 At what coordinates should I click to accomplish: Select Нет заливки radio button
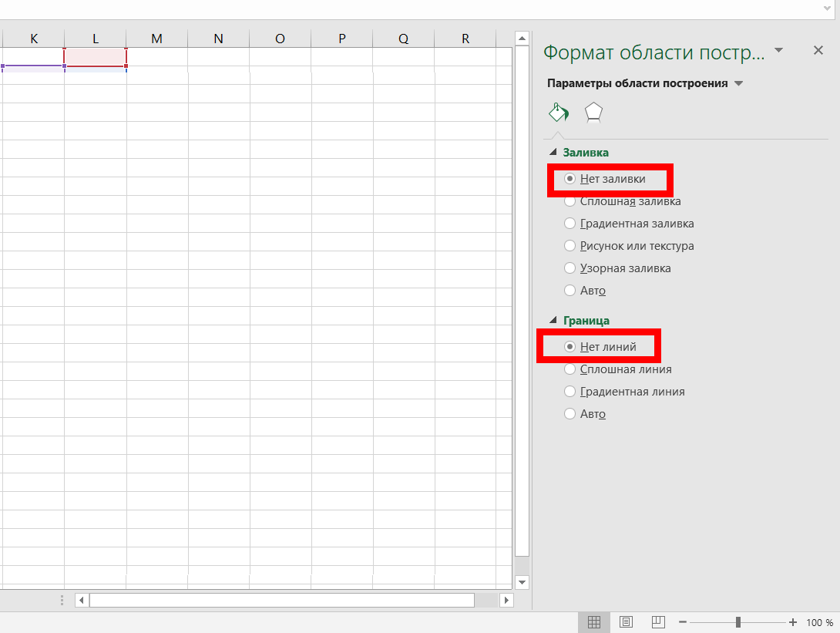tap(570, 178)
